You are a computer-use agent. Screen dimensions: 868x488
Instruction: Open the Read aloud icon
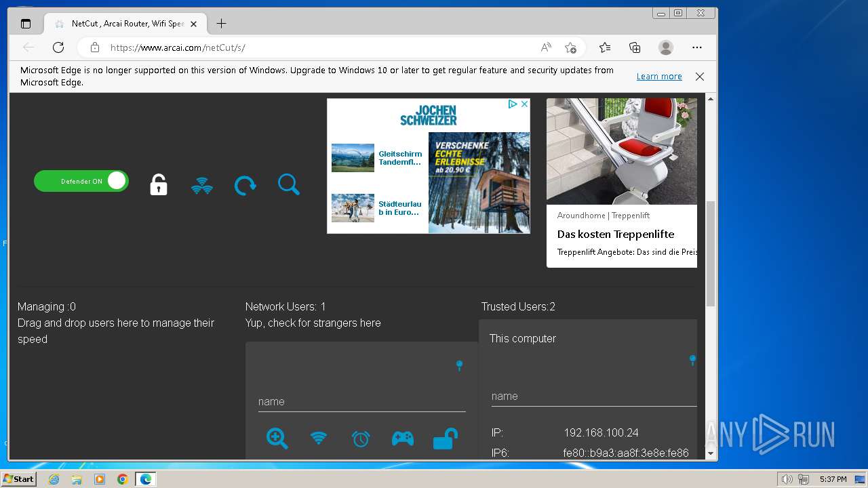click(546, 47)
